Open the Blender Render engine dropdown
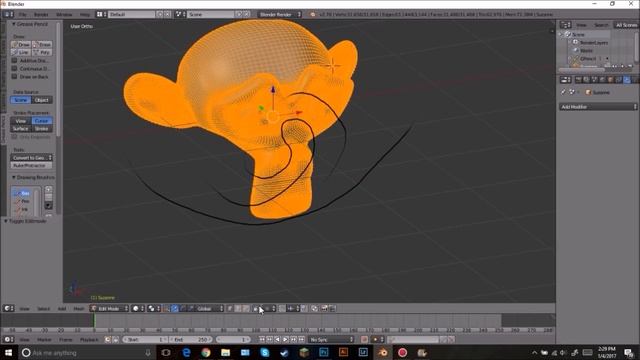The height and width of the screenshot is (360, 640). pos(279,14)
